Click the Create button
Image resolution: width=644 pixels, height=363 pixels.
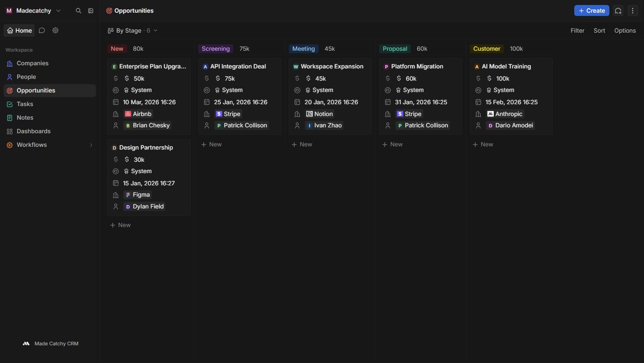tap(592, 10)
